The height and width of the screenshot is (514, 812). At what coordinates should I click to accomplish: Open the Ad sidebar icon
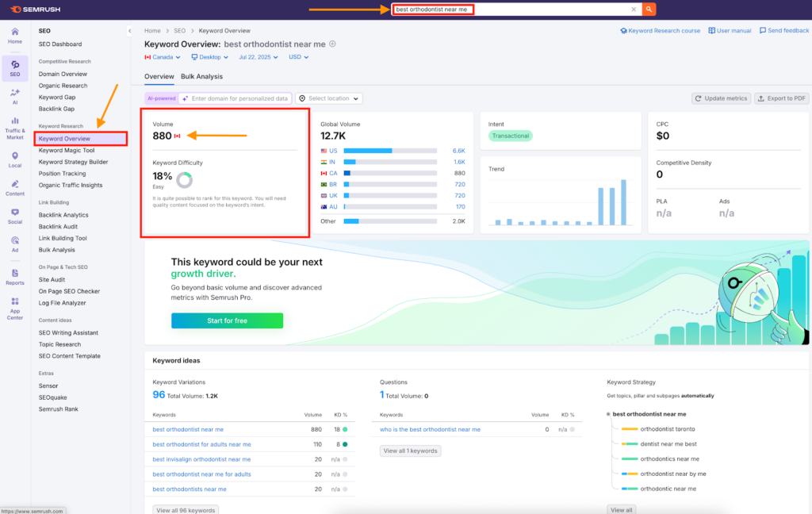click(x=15, y=244)
